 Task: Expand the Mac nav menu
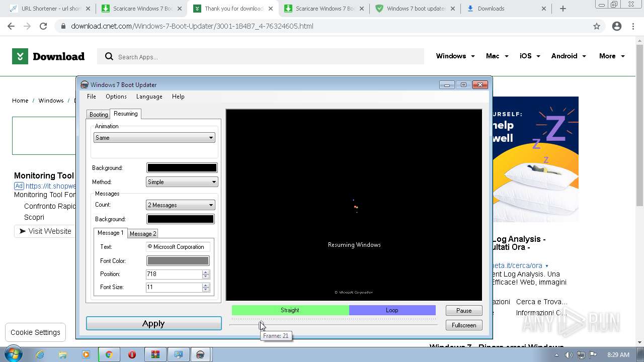[x=497, y=56]
